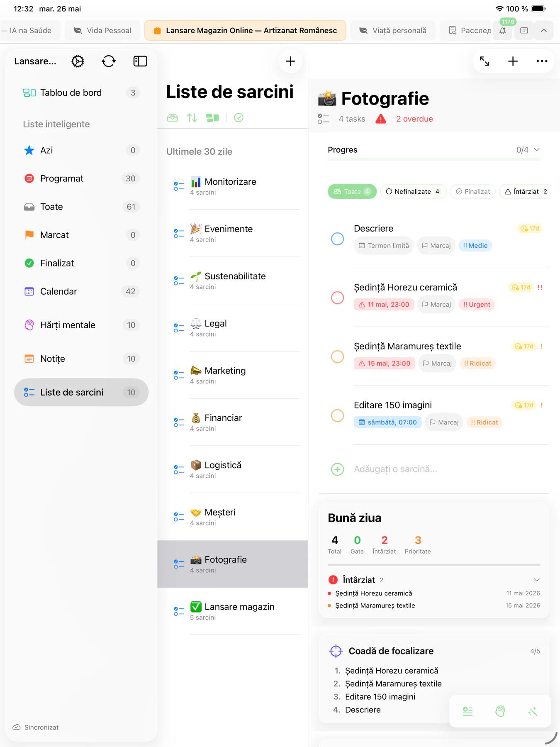Tap the checklist icon beside 4 tasks
This screenshot has height=747, width=560.
tap(324, 119)
